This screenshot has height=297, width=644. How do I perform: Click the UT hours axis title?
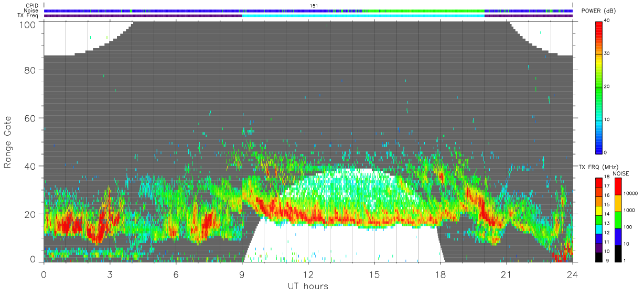308,287
